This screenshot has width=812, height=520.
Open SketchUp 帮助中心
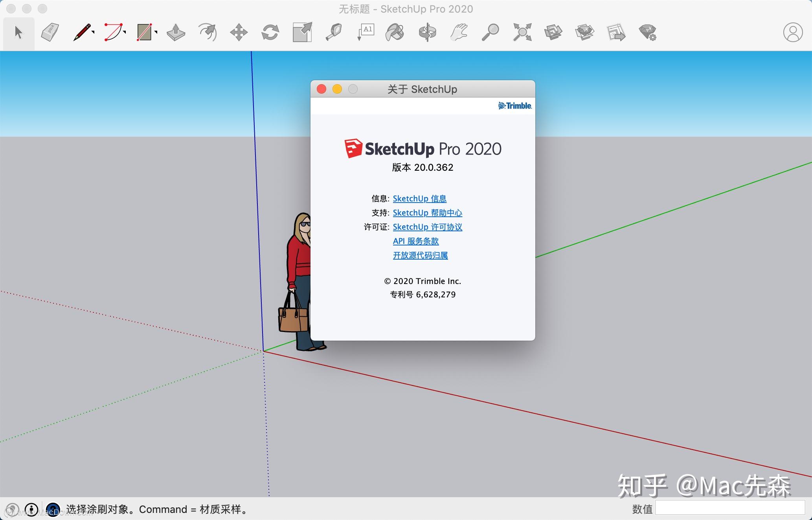(427, 213)
